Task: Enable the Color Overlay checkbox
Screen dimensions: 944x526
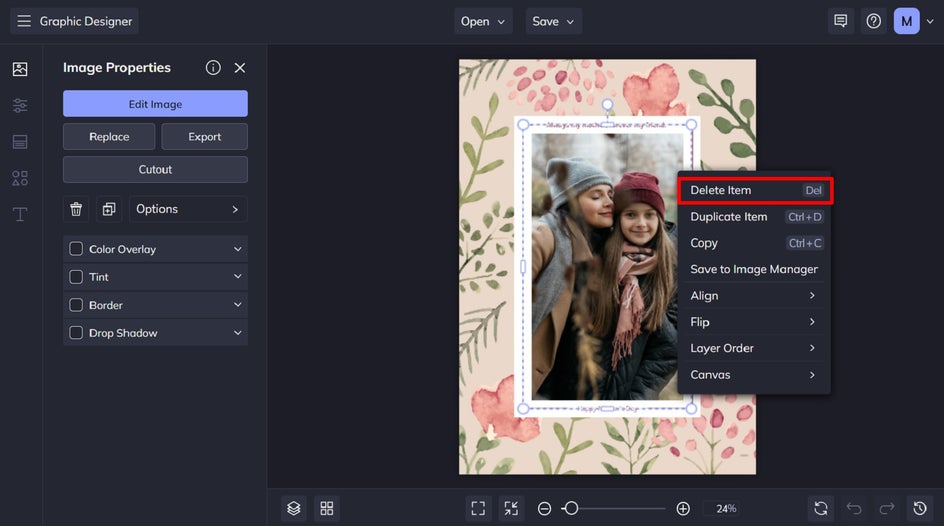Action: click(x=76, y=249)
